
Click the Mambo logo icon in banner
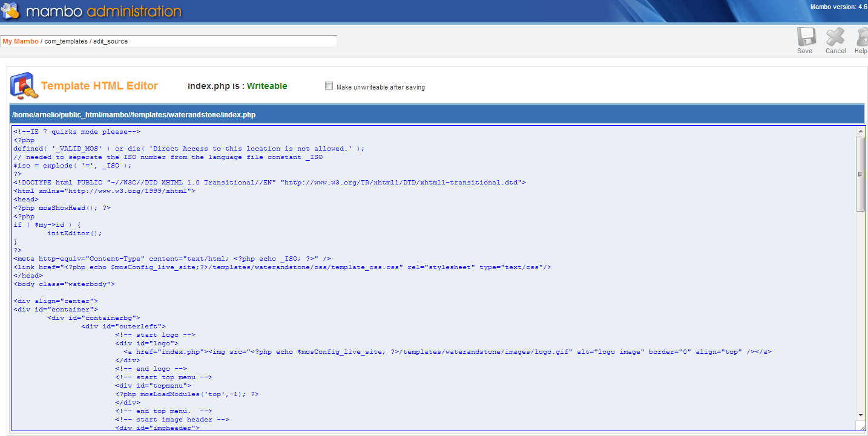[11, 11]
